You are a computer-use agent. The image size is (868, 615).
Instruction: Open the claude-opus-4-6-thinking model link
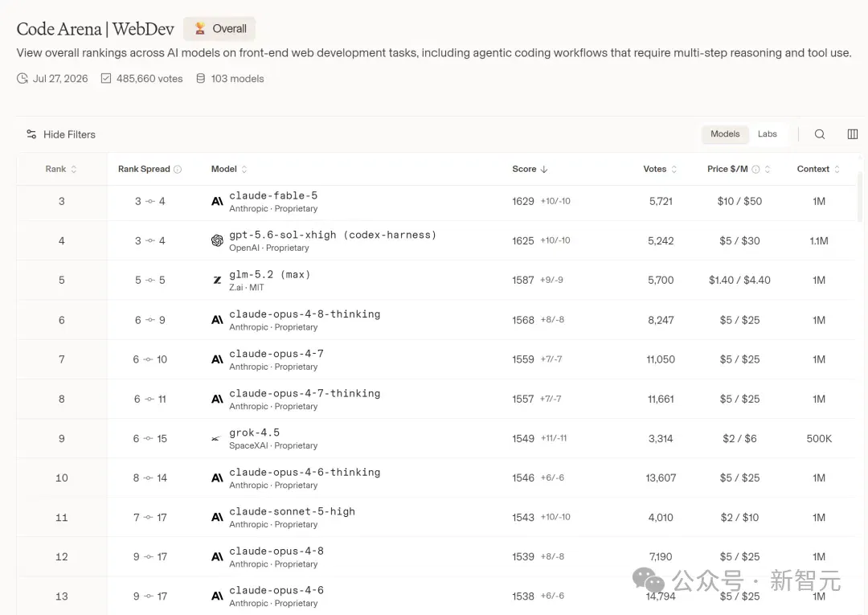305,472
